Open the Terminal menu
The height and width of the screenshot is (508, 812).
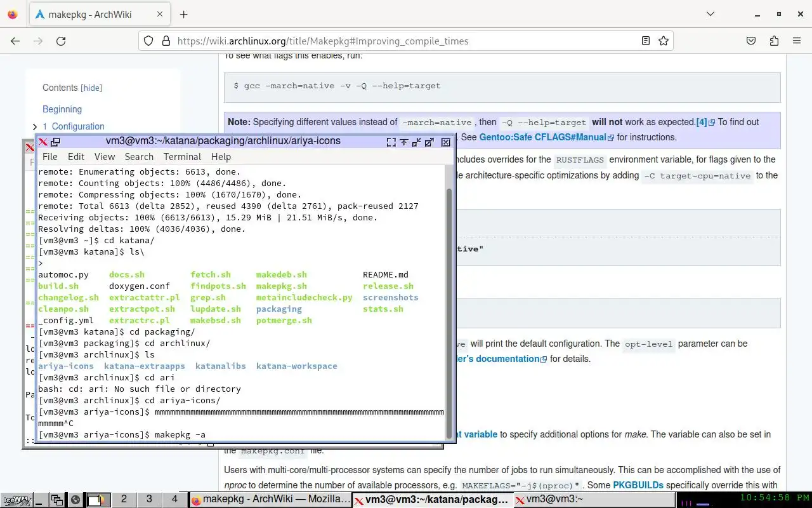tap(182, 157)
